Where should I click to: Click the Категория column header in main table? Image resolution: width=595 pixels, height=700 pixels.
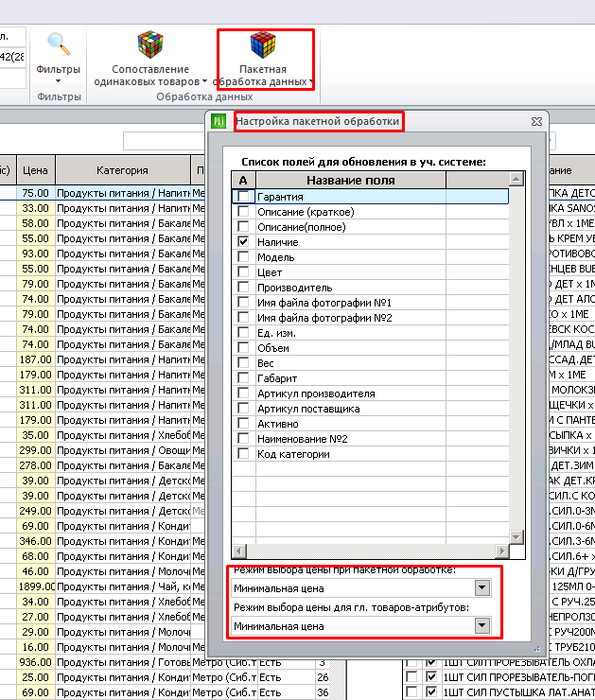click(x=122, y=170)
